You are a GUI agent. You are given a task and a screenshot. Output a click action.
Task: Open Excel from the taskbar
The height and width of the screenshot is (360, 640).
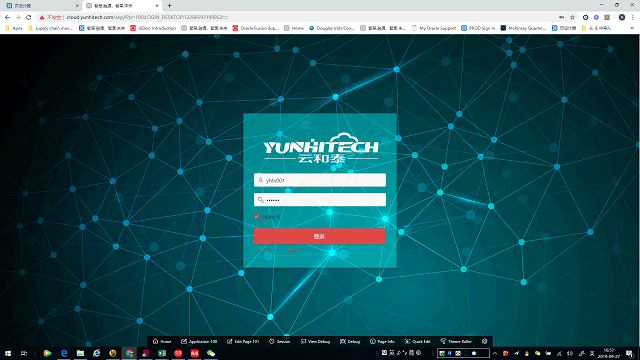point(162,353)
